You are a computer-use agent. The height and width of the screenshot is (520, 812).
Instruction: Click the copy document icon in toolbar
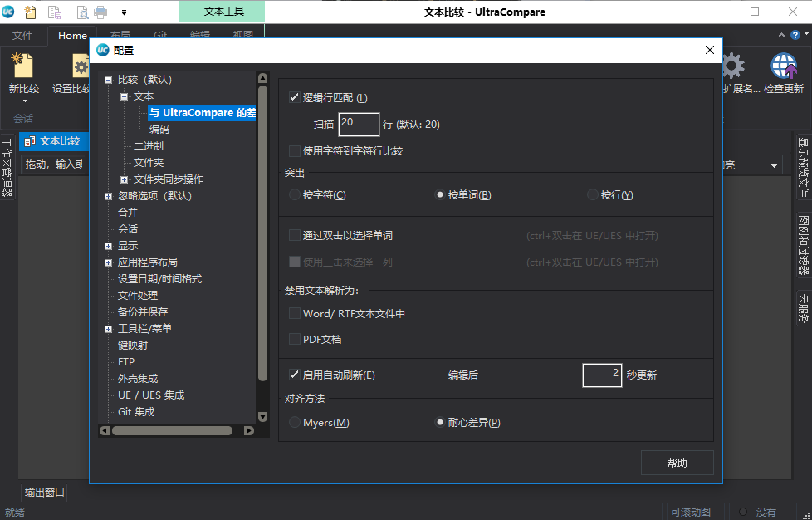pos(55,12)
